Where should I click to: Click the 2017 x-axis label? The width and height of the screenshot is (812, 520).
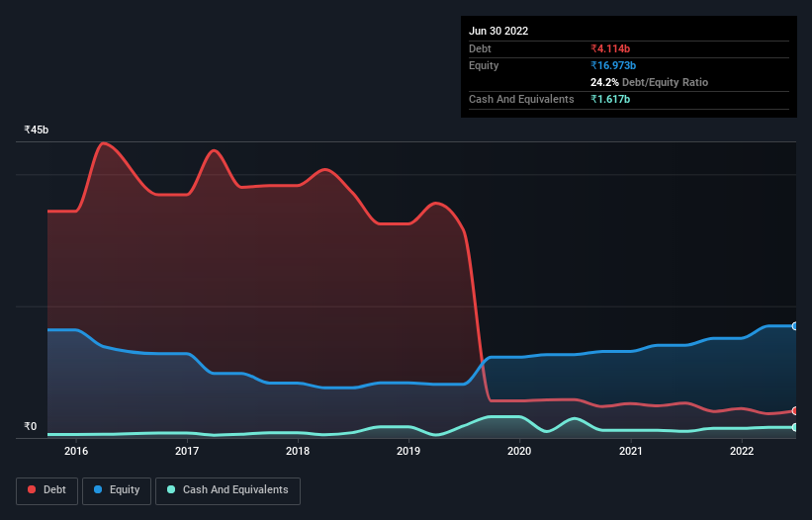[x=187, y=451]
